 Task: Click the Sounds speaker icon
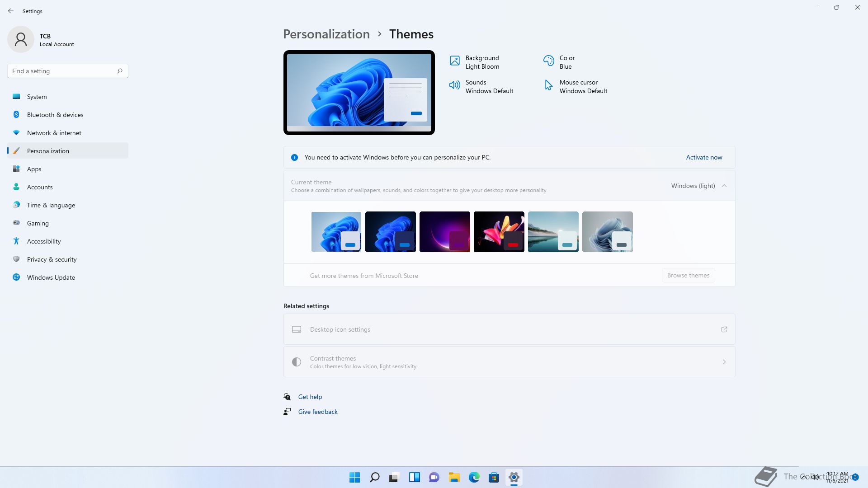454,85
